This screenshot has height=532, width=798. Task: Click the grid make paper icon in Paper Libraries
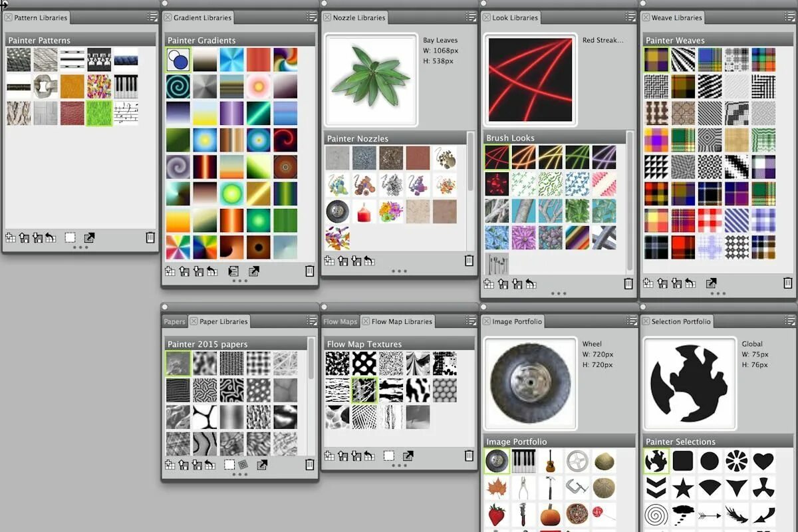pyautogui.click(x=243, y=464)
